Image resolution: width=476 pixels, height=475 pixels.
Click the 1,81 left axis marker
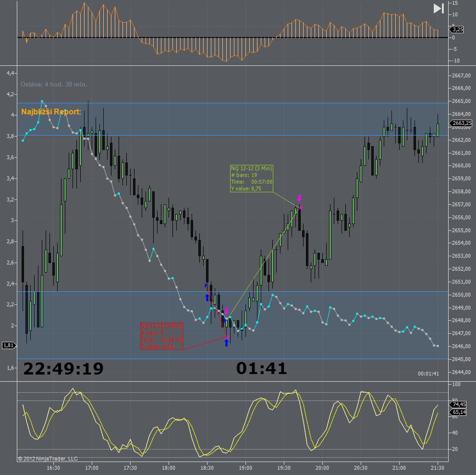click(x=9, y=345)
